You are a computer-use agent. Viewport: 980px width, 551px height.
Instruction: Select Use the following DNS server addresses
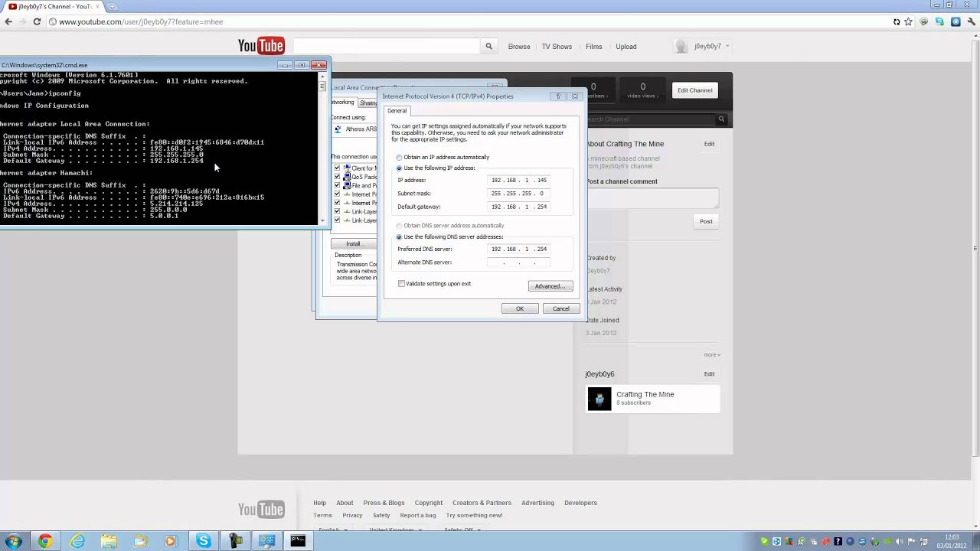point(399,237)
